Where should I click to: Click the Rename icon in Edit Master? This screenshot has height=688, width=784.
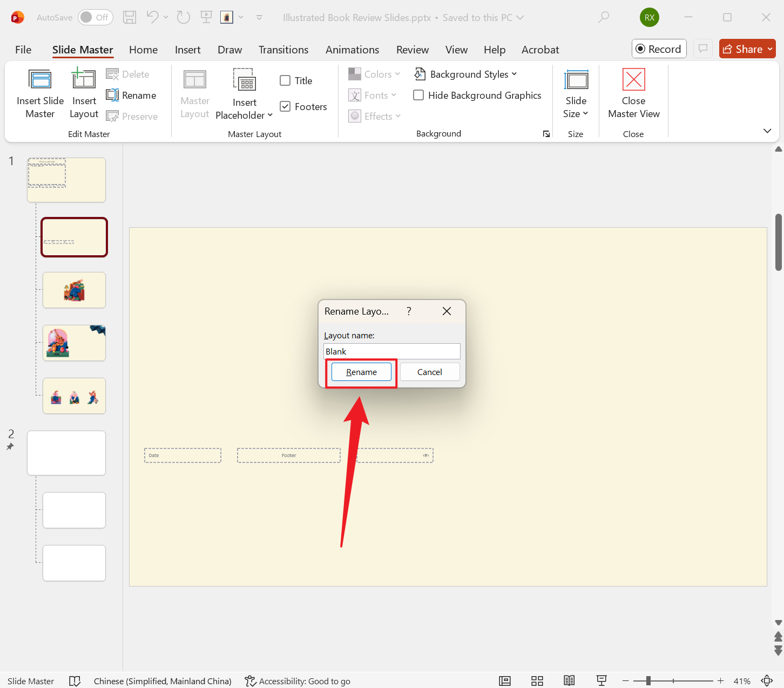tap(113, 96)
